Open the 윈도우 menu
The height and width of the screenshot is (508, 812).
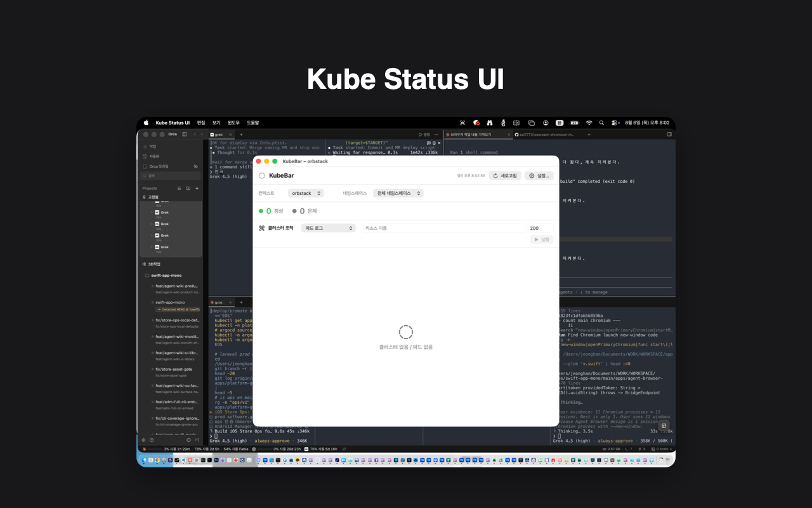tap(233, 123)
